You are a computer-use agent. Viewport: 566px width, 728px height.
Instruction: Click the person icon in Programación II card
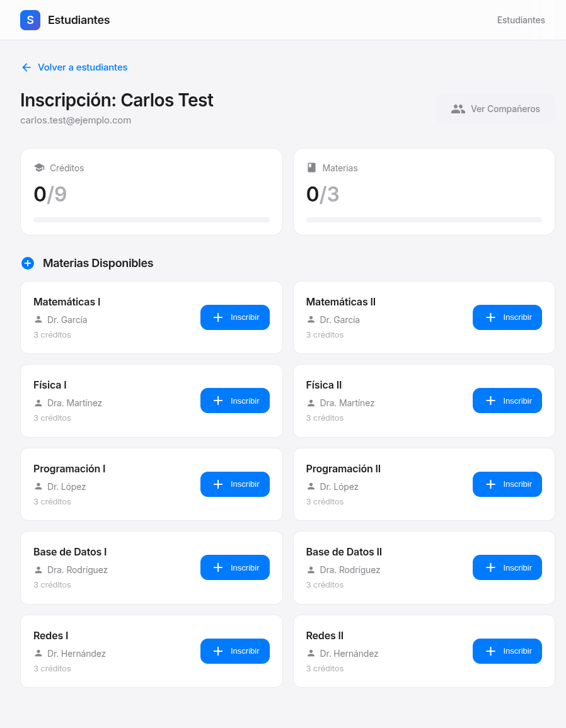(x=311, y=487)
